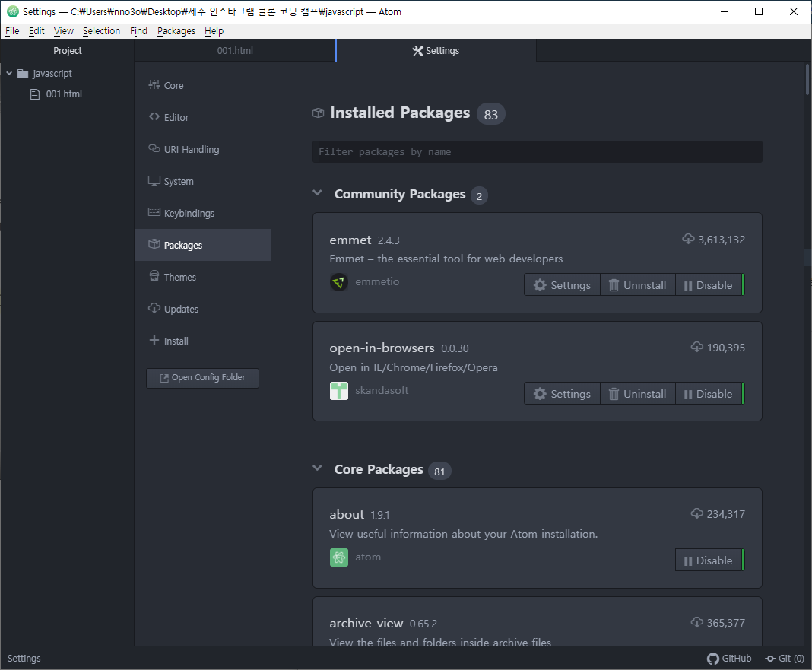
Task: Click the Installed Packages count badge 83
Action: click(x=491, y=115)
